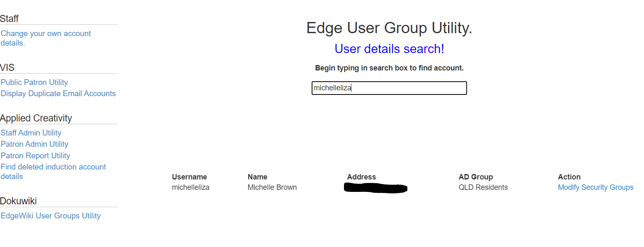Click Modify Security Groups for michelleliza

coord(596,187)
